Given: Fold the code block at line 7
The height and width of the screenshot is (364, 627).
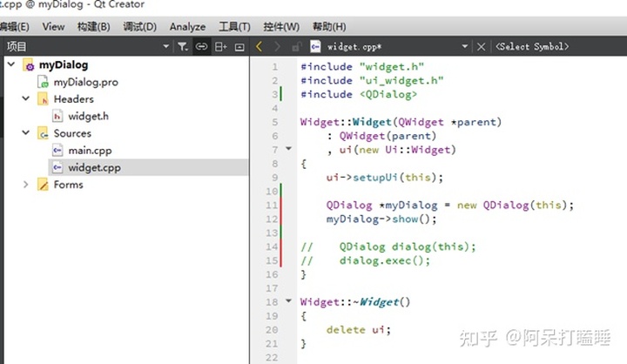Looking at the screenshot, I should click(288, 148).
